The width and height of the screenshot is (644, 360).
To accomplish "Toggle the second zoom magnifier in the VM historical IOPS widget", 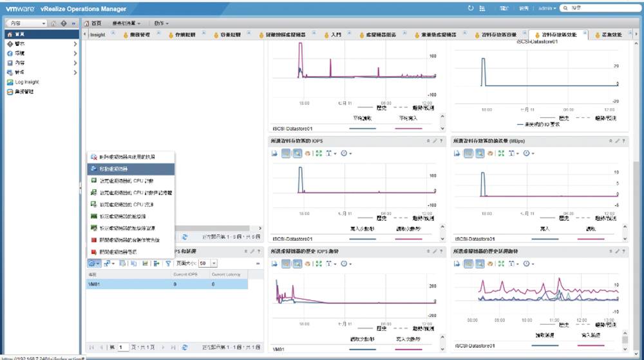I will click(x=297, y=264).
